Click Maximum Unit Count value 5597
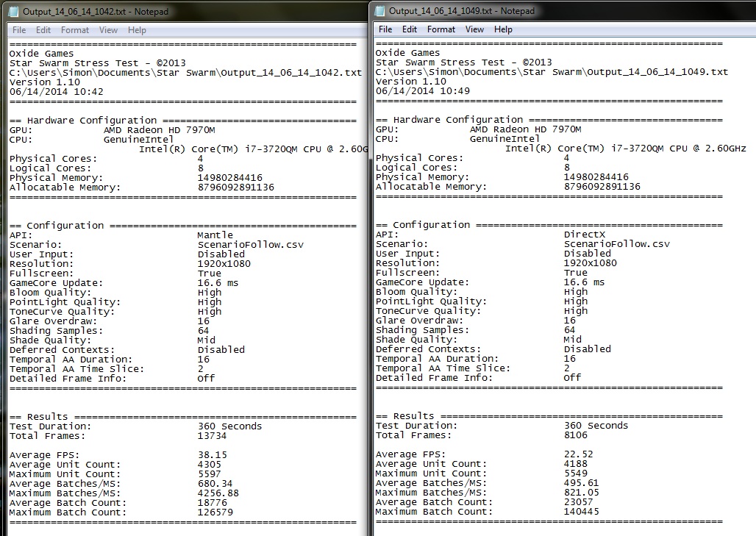This screenshot has height=536, width=756. 210,474
